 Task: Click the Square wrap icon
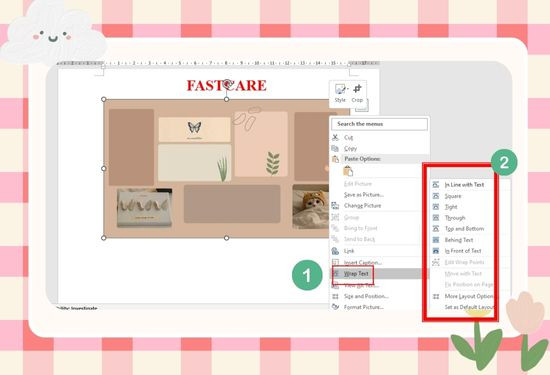[436, 196]
